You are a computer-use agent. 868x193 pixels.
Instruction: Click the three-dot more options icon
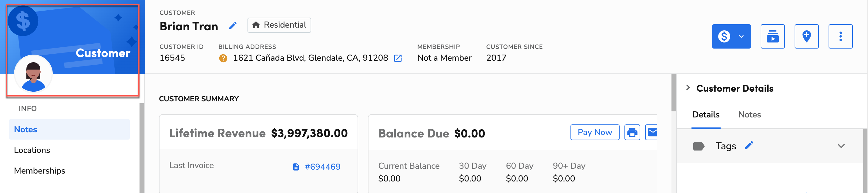(x=841, y=36)
